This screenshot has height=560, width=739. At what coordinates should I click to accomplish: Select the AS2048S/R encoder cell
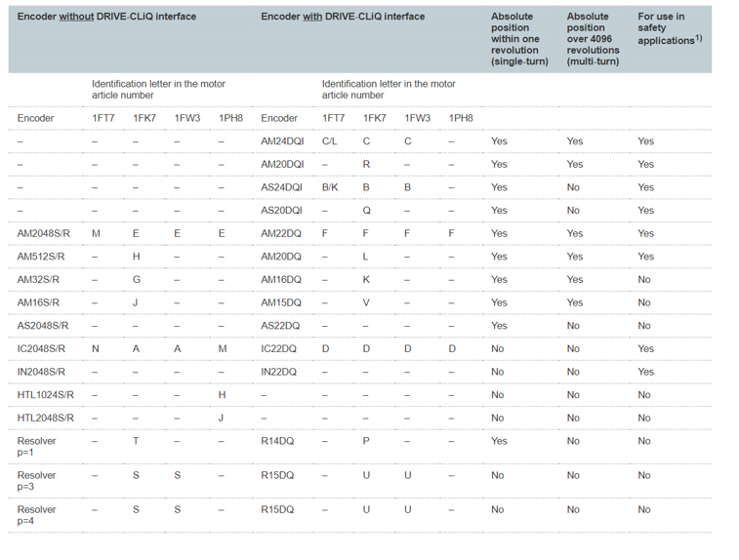click(x=43, y=326)
